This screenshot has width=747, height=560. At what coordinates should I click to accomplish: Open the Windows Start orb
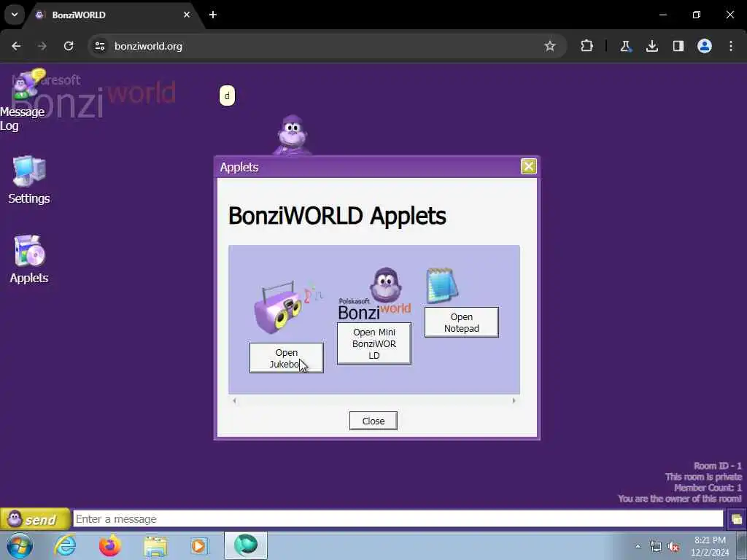pyautogui.click(x=20, y=545)
